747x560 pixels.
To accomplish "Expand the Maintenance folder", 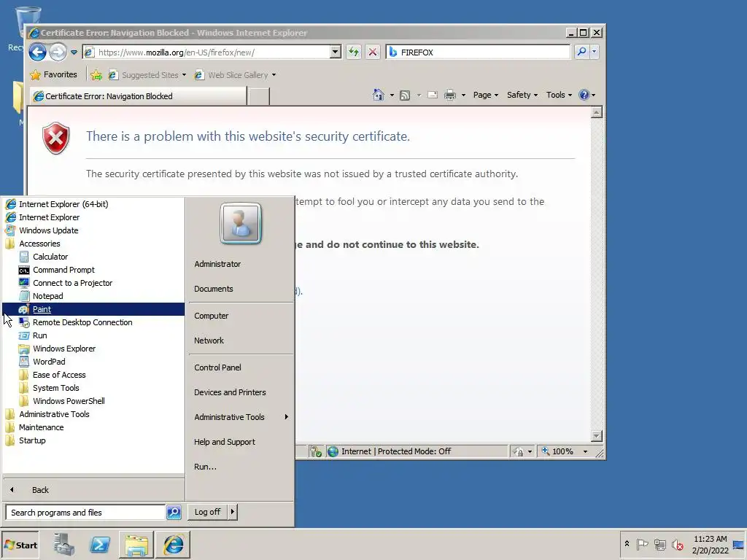I will point(93,427).
